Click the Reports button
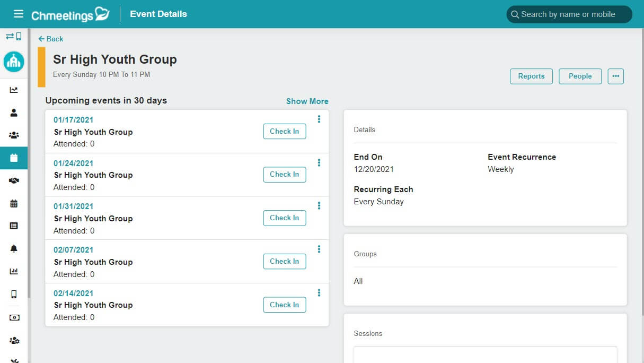This screenshot has height=363, width=644. 531,76
